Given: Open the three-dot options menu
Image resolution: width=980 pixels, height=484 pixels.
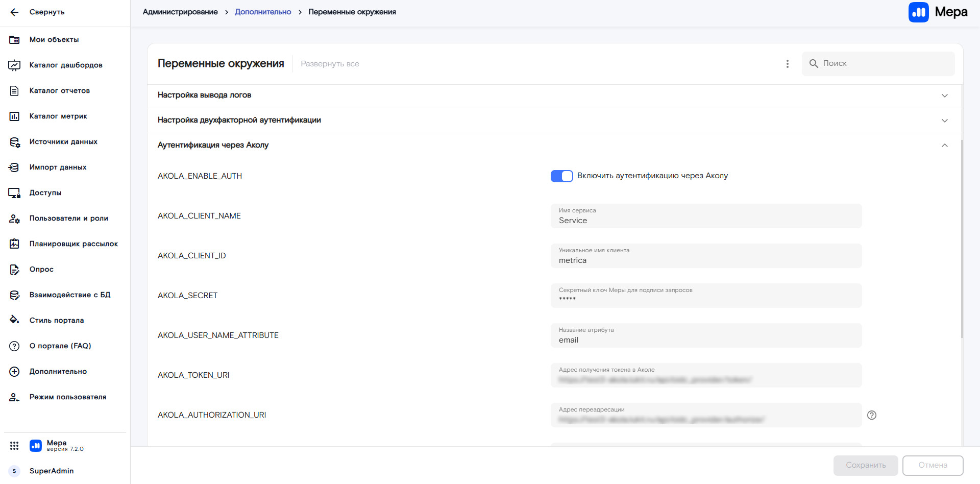Looking at the screenshot, I should 787,64.
